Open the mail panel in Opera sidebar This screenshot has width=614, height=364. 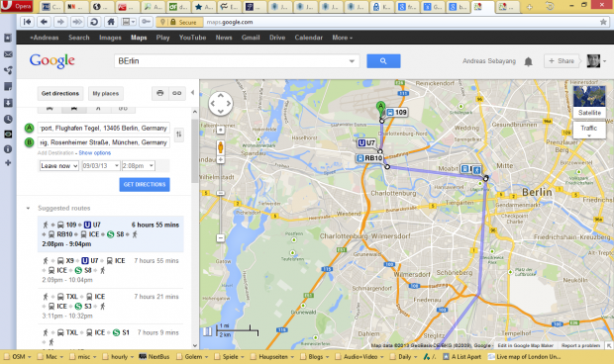tap(8, 54)
